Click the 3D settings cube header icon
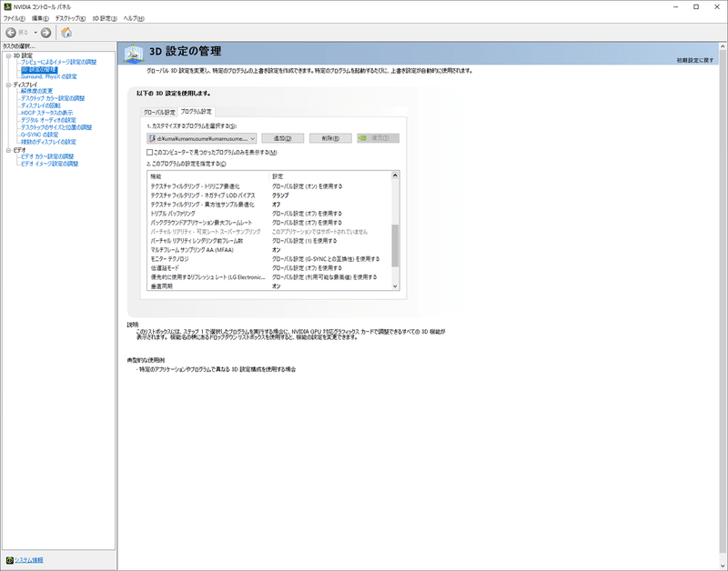This screenshot has width=728, height=571. click(x=133, y=54)
